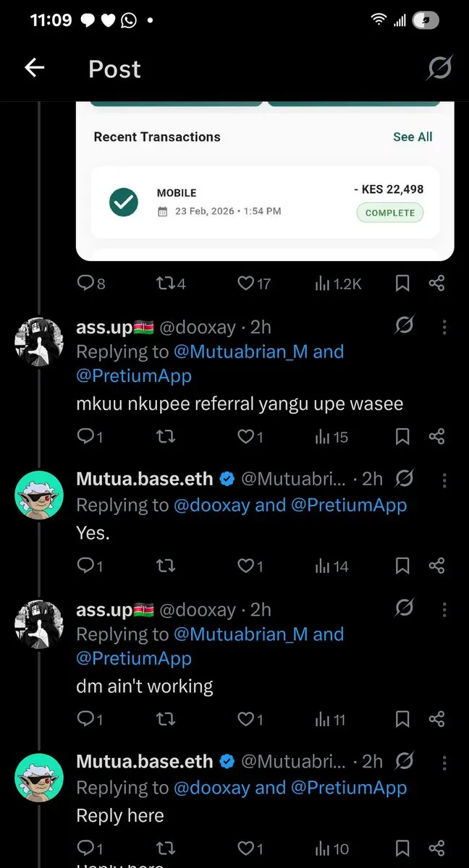Viewport: 469px width, 868px height.
Task: Bookmark the 'Yes.' reply
Action: click(x=402, y=566)
